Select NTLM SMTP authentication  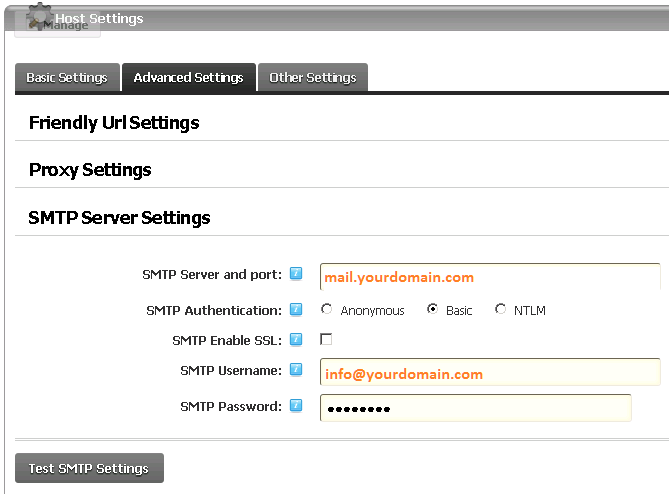point(500,310)
